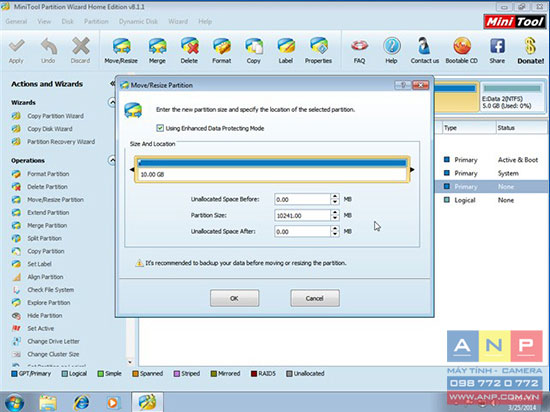Collapse the Actions and Wizards panel
550x412 pixels.
point(112,83)
